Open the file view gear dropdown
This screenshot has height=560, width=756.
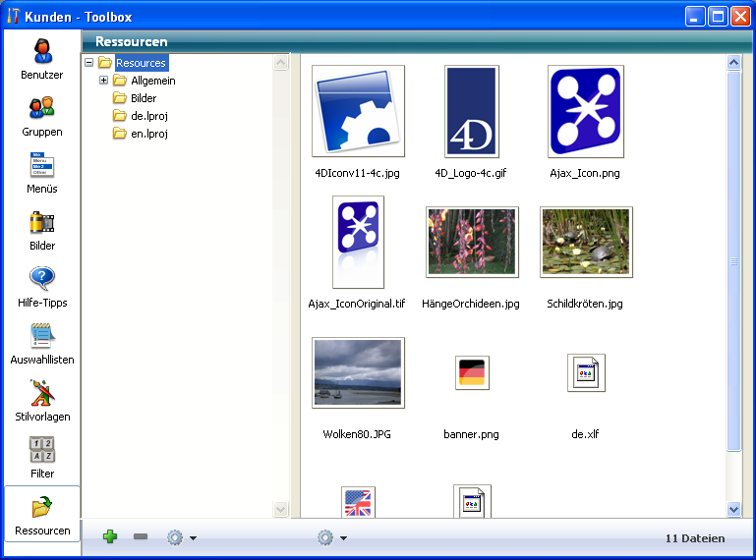pyautogui.click(x=331, y=537)
